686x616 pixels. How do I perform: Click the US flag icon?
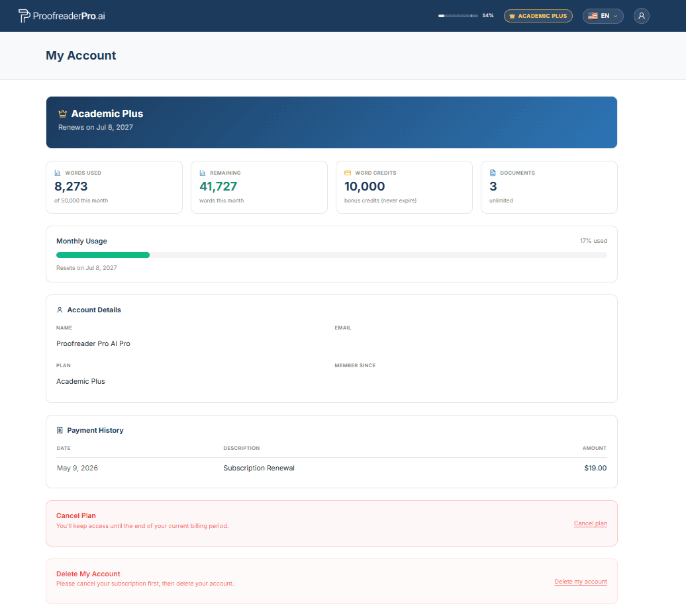tap(593, 16)
